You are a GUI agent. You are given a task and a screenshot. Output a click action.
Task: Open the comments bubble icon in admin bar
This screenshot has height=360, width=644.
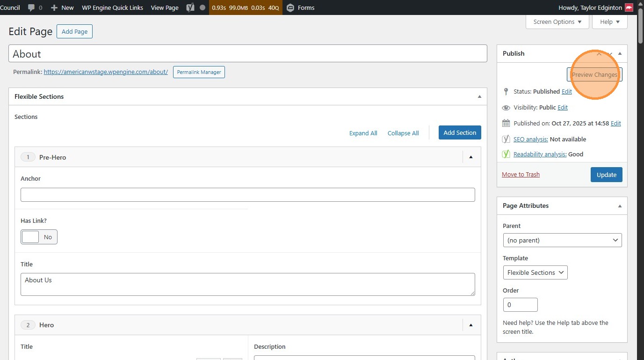point(31,7)
